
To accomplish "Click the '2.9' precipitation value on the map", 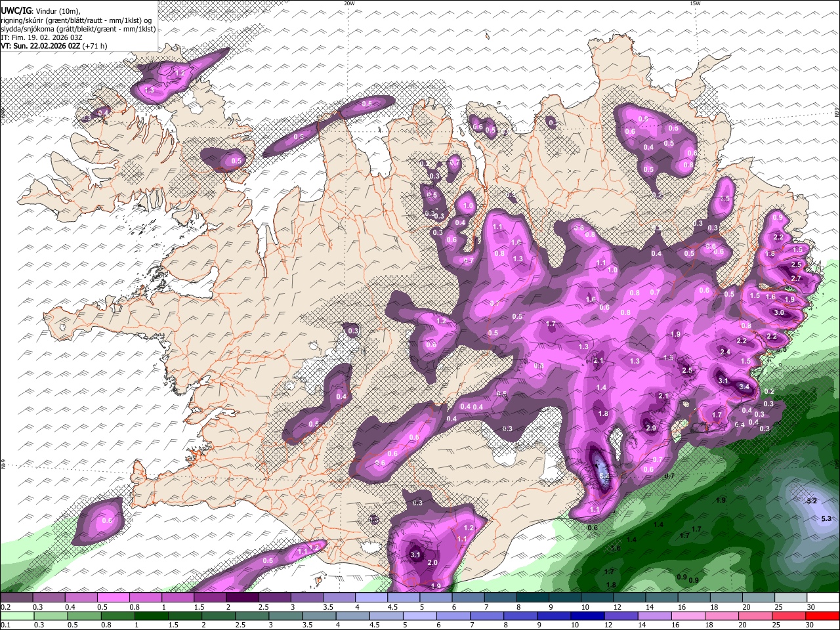I will tap(652, 429).
